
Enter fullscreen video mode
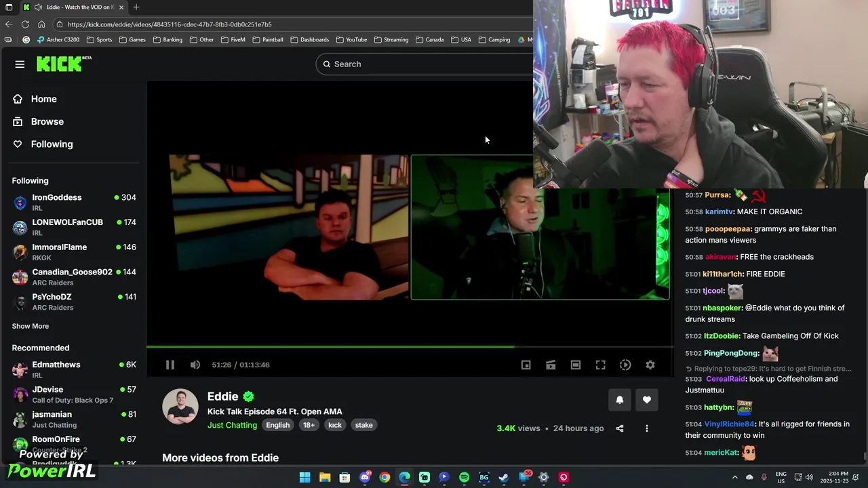point(601,365)
